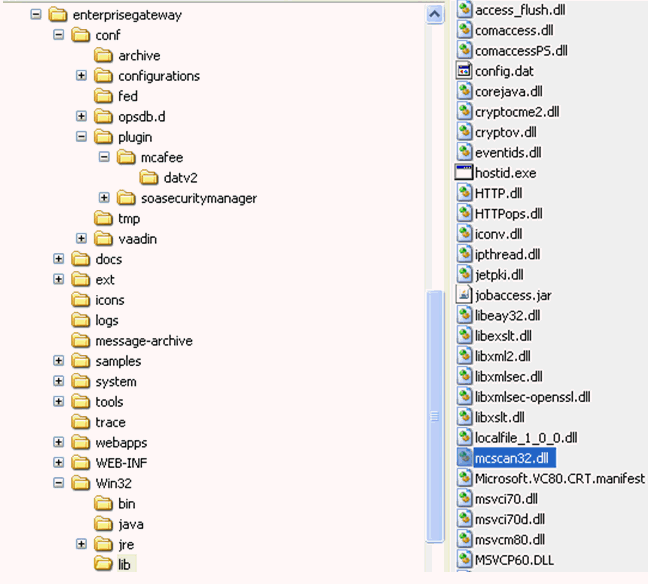648x584 pixels.
Task: Select the fed folder label
Action: point(128,96)
